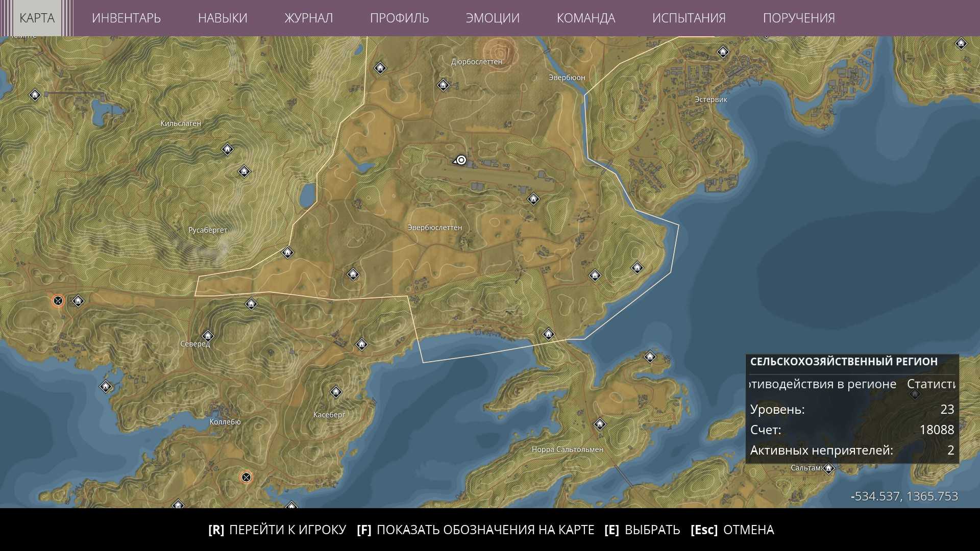The width and height of the screenshot is (980, 551).
Task: Click ПЕРЕЙТИ К ИГРОКУ prompt
Action: 277,530
